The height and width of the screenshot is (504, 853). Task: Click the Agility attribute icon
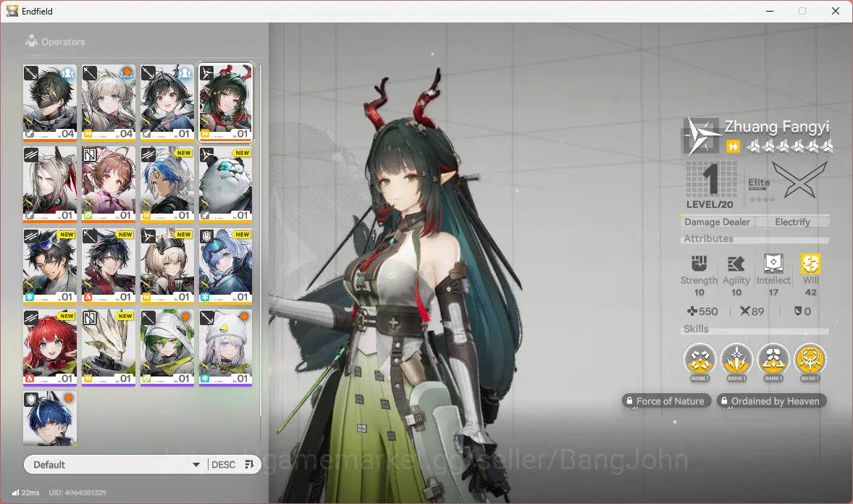click(736, 264)
